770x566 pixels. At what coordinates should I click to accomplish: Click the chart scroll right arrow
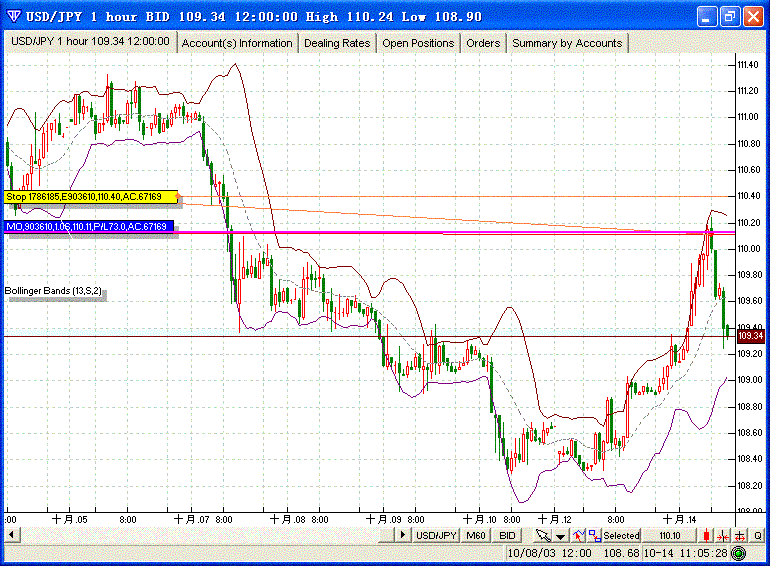402,535
